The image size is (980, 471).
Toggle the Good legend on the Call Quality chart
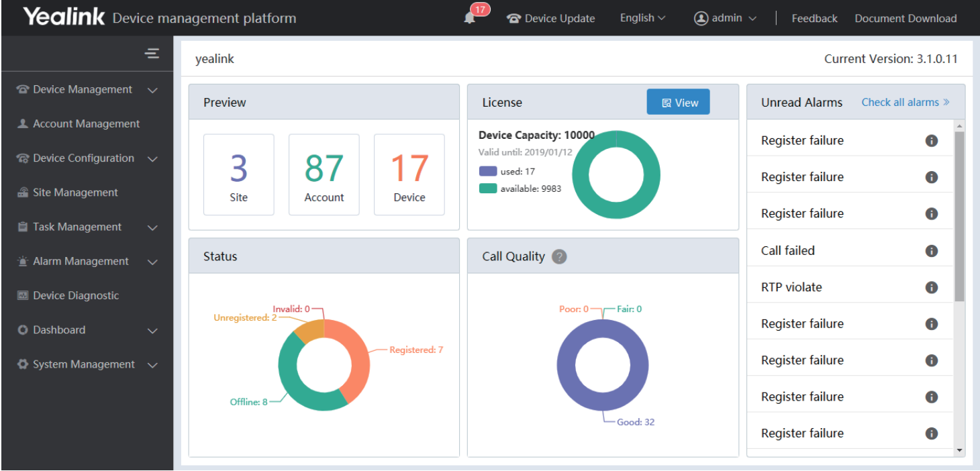pyautogui.click(x=637, y=423)
